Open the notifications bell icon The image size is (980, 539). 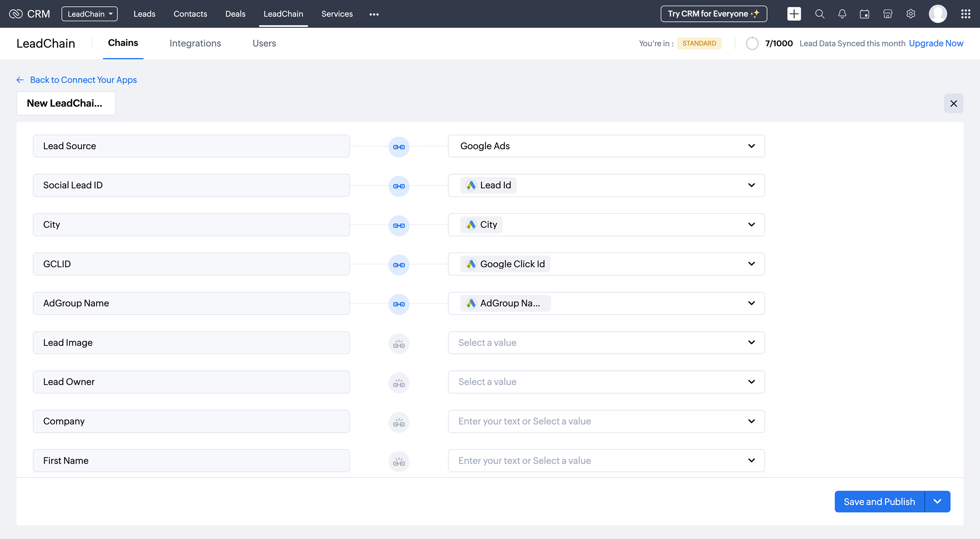point(842,14)
